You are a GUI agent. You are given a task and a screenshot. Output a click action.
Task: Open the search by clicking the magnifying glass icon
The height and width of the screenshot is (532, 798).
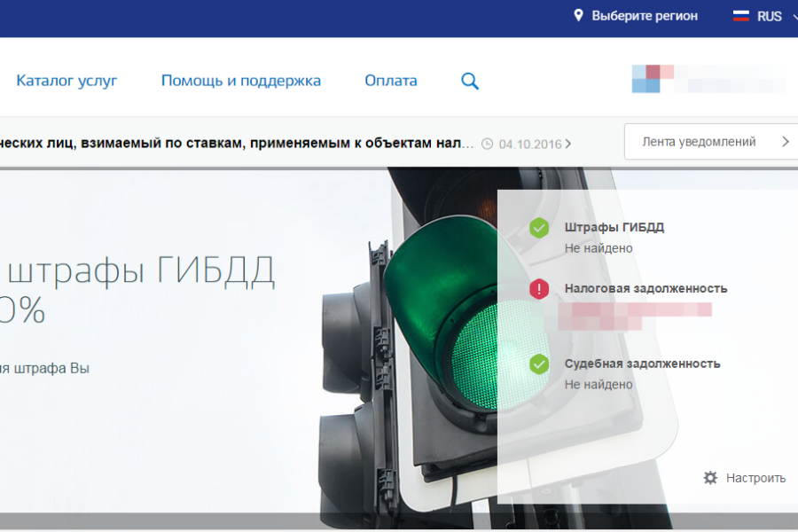(x=469, y=80)
